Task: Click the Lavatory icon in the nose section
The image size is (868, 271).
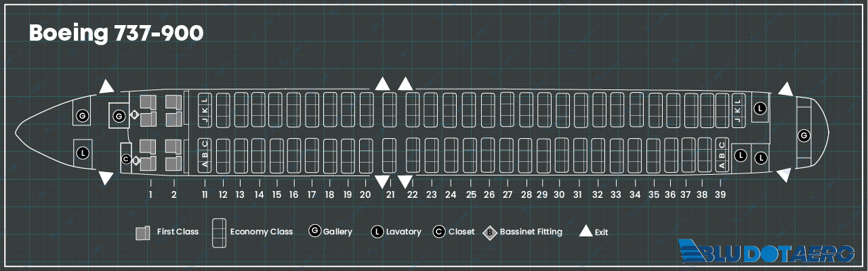Action: coord(83,152)
